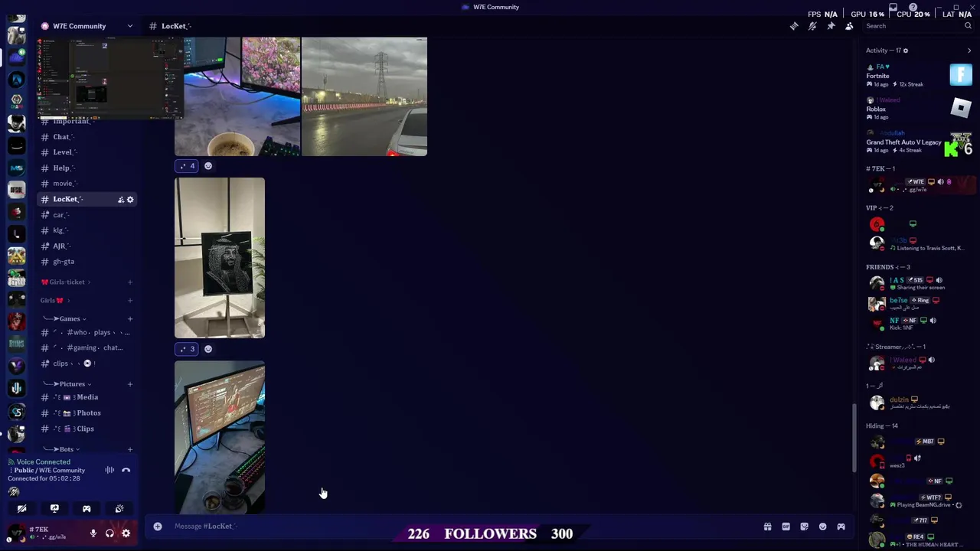The height and width of the screenshot is (551, 980).
Task: Open #7EK user profile avatar
Action: pos(16,533)
